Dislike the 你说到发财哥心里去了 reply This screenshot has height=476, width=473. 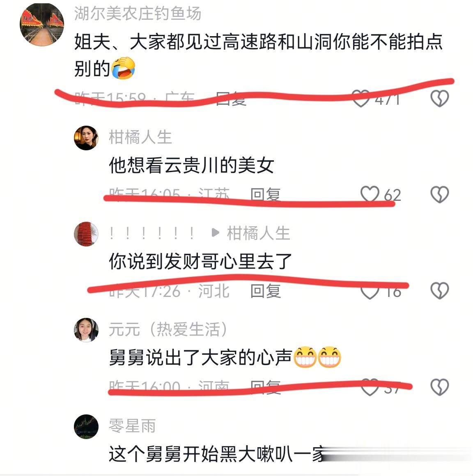(440, 291)
